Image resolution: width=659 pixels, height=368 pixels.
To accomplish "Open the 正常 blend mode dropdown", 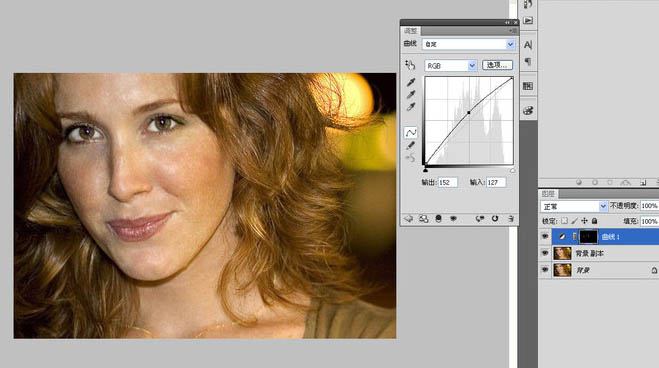I will [574, 206].
